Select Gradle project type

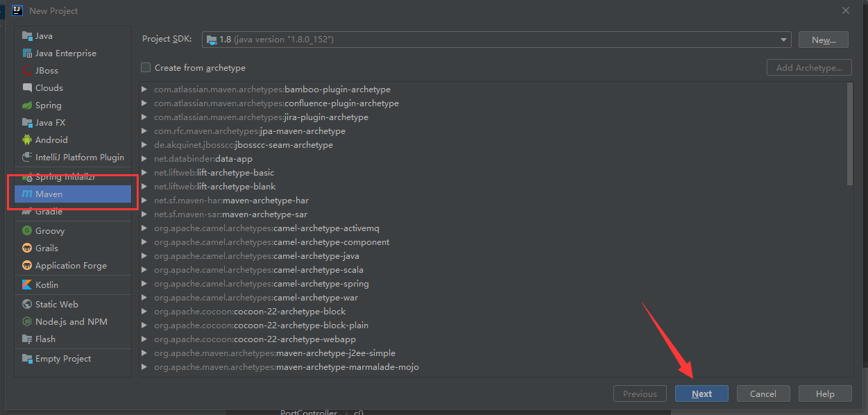click(x=73, y=212)
